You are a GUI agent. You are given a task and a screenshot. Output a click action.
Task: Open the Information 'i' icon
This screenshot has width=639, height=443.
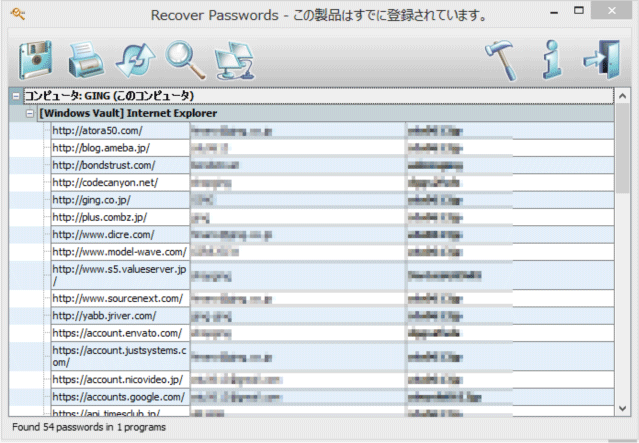[x=552, y=60]
